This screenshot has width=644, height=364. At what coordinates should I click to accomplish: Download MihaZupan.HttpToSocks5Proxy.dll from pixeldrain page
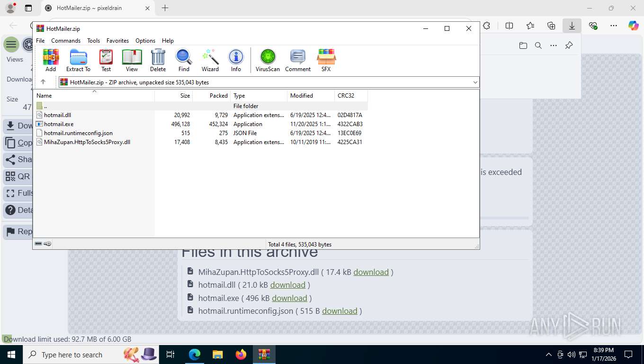371,272
